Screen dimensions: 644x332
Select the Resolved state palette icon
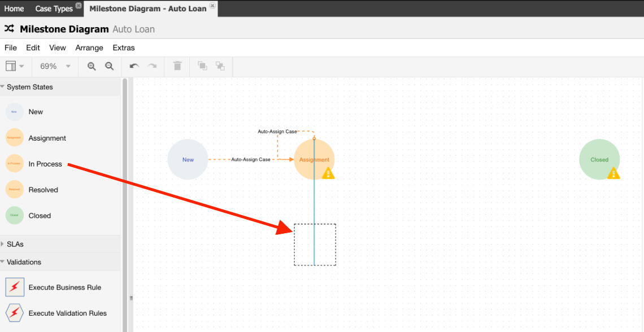[x=14, y=190]
